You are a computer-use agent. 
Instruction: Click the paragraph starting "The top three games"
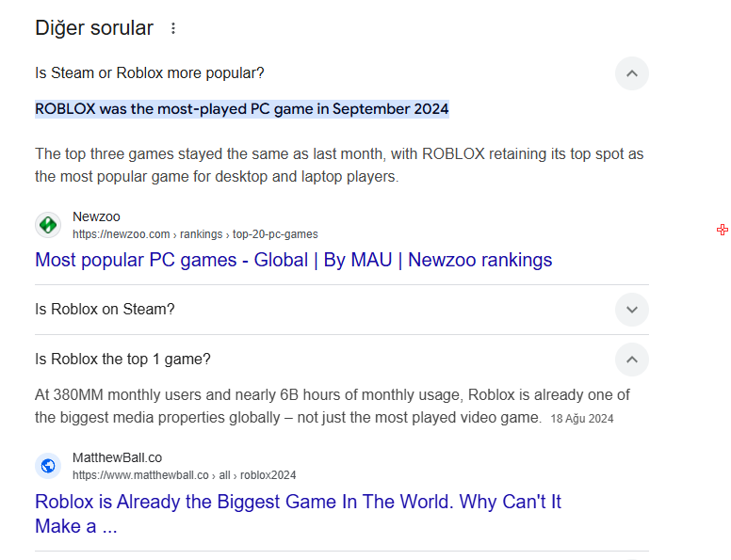339,165
